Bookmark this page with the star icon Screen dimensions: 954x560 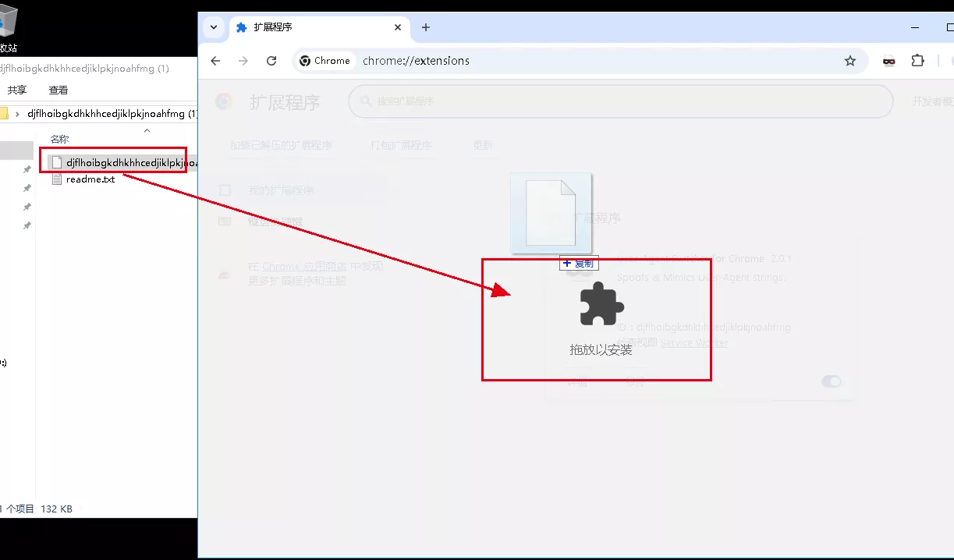850,61
